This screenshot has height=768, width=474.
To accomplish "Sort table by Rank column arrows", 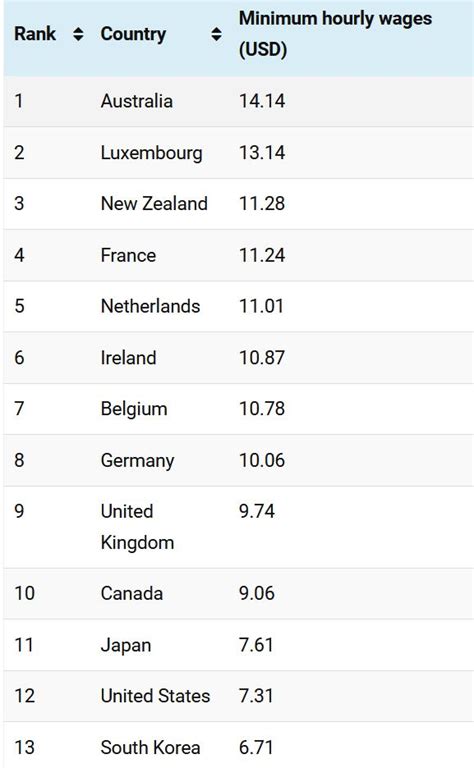I will pos(78,34).
